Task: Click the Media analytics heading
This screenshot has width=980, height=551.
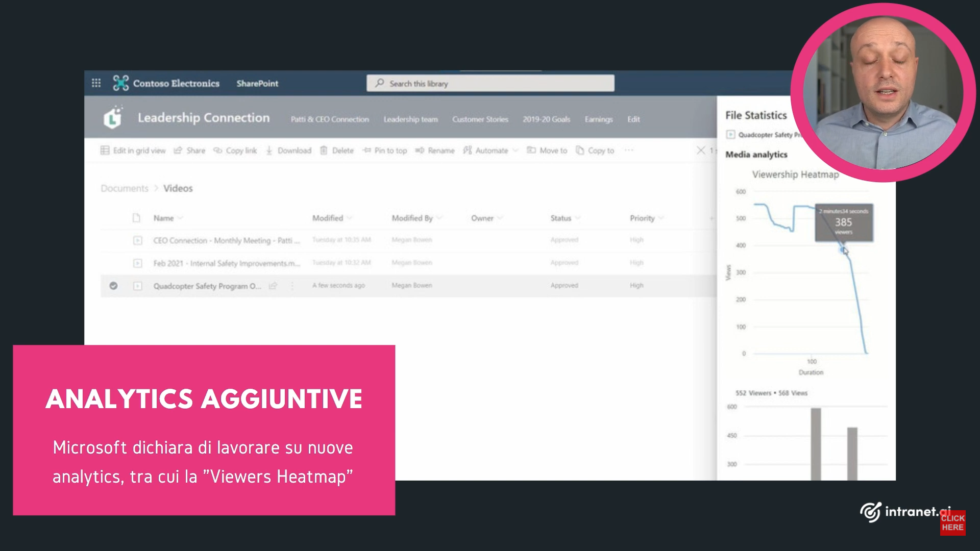Action: click(x=756, y=155)
